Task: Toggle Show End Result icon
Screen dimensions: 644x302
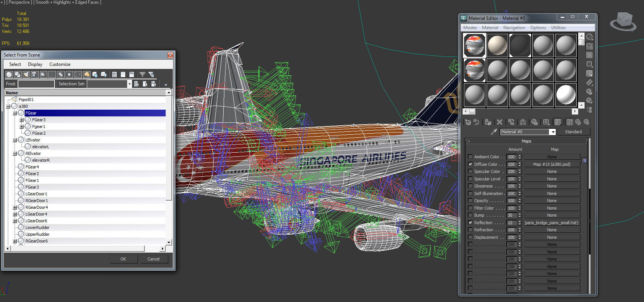Action: tap(570, 122)
